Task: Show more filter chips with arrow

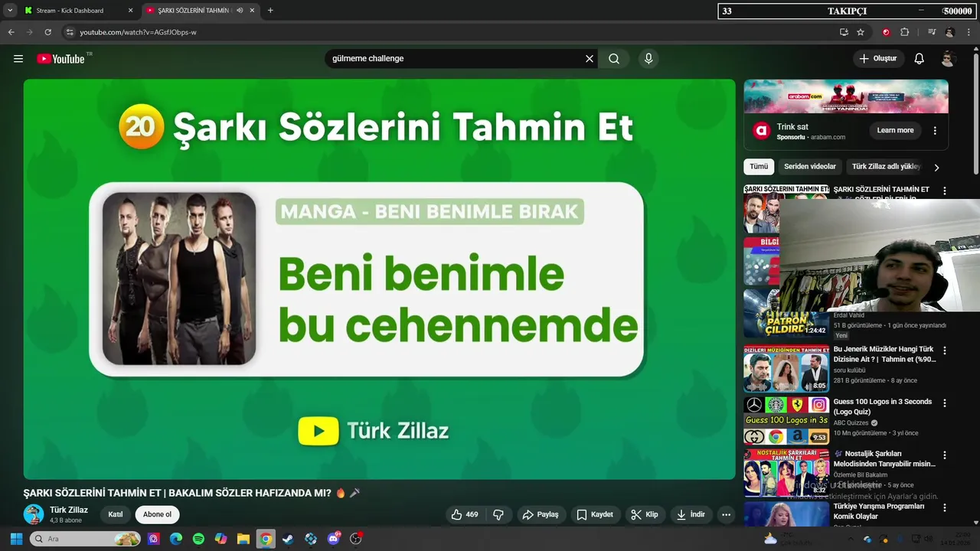Action: coord(936,168)
